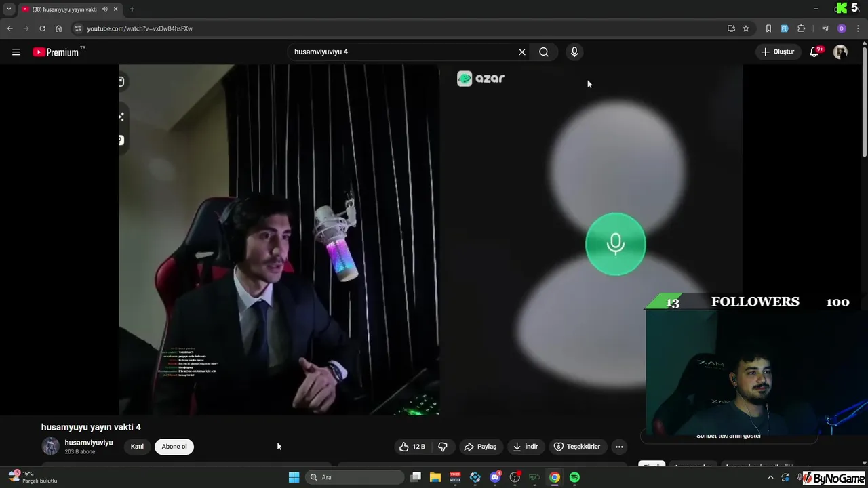Viewport: 868px width, 488px height.
Task: Bookmark this page with the star
Action: (x=746, y=28)
